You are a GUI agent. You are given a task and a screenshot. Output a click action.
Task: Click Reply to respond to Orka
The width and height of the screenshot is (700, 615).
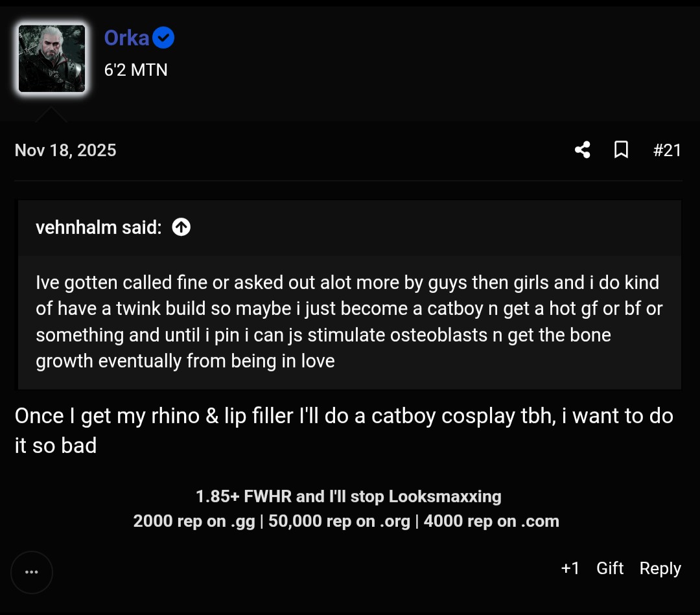click(x=660, y=568)
